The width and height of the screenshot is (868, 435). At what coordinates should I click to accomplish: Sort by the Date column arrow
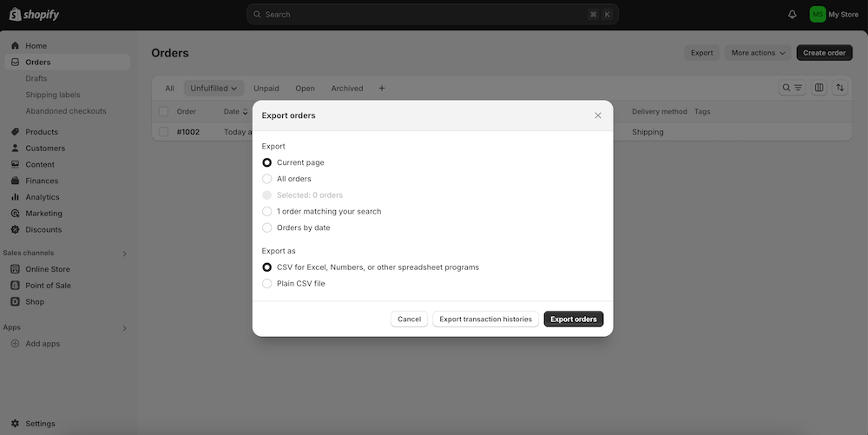point(246,112)
